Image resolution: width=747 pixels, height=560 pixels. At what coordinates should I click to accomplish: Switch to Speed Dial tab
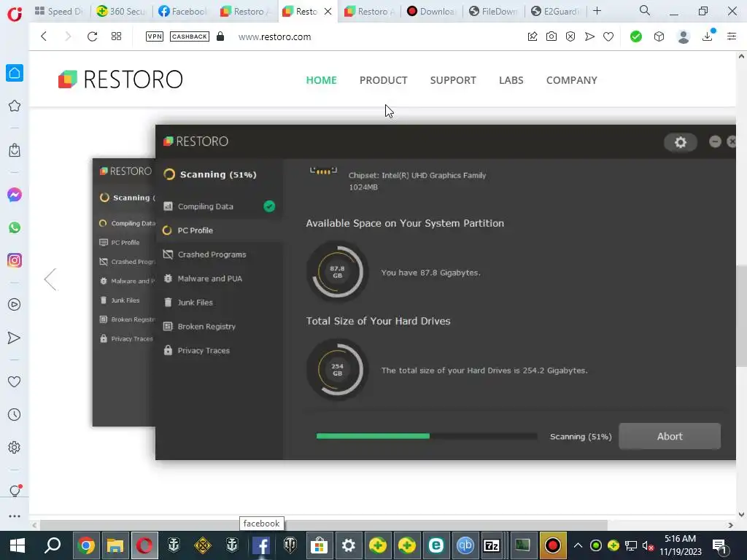coord(60,11)
